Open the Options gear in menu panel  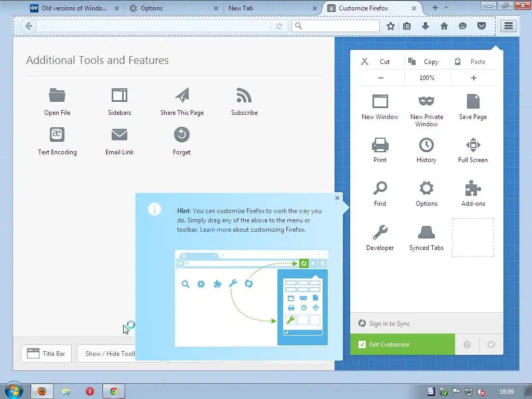(427, 188)
